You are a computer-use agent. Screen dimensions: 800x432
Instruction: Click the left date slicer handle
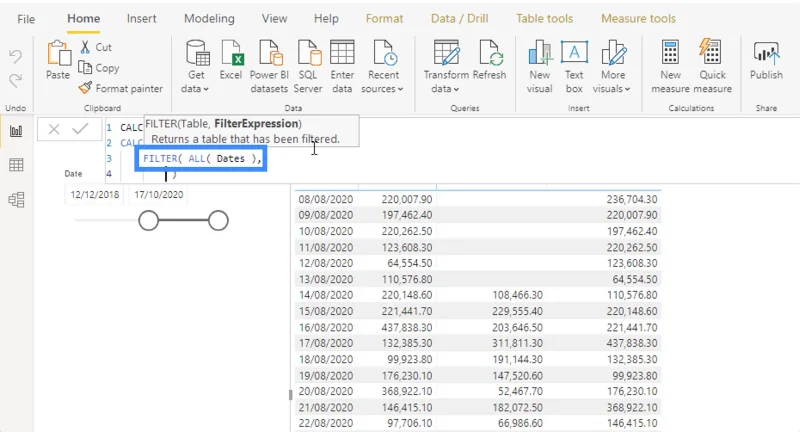click(148, 221)
